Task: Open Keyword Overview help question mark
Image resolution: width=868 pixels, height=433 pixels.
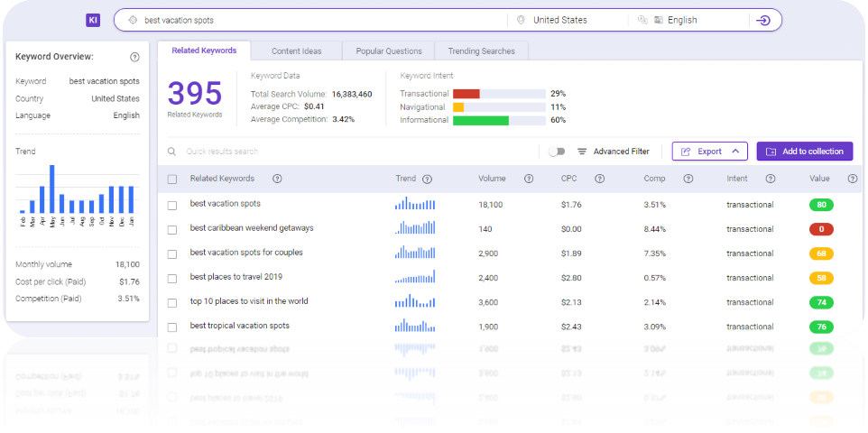Action: pyautogui.click(x=134, y=57)
